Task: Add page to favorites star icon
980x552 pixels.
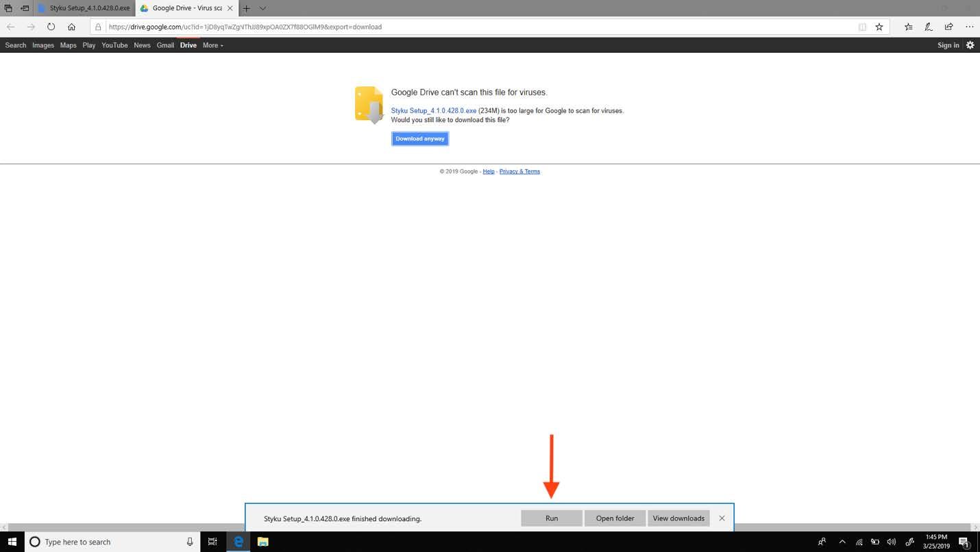Action: (879, 27)
